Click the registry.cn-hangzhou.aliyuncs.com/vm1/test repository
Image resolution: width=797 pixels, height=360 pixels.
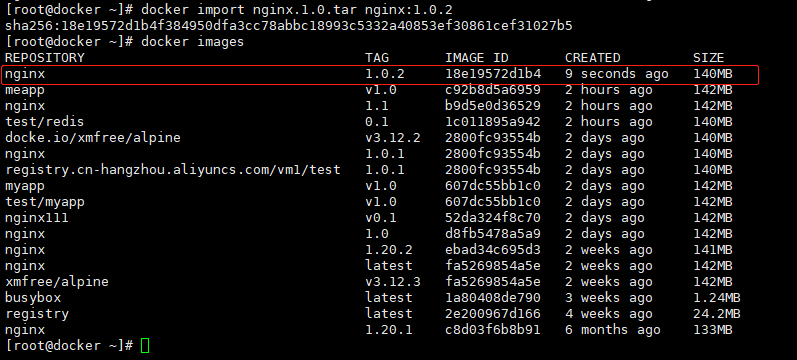click(x=173, y=170)
